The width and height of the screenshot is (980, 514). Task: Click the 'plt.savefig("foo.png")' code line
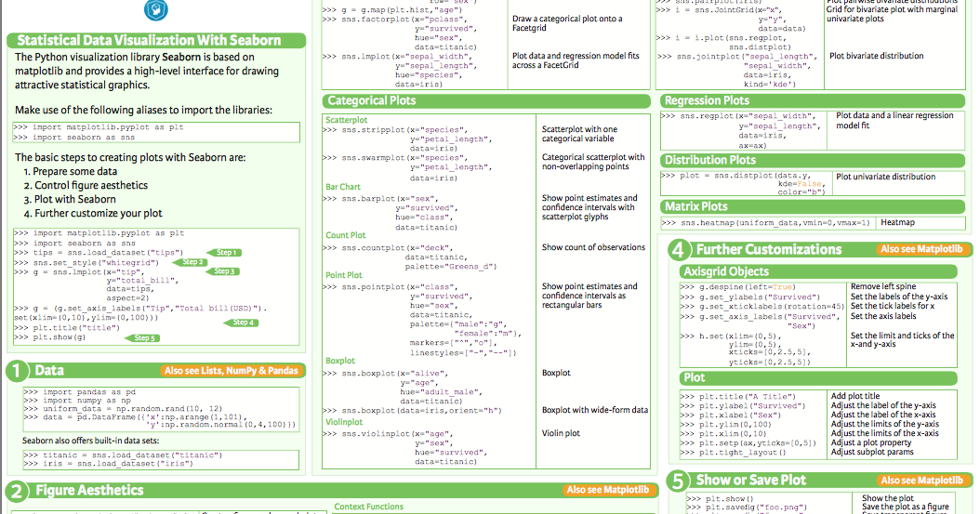(x=748, y=507)
